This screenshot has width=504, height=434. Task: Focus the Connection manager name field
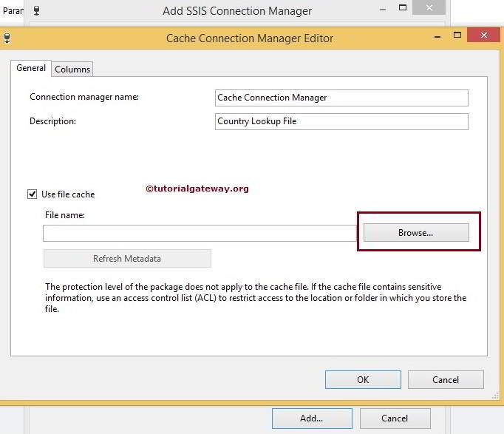click(341, 98)
